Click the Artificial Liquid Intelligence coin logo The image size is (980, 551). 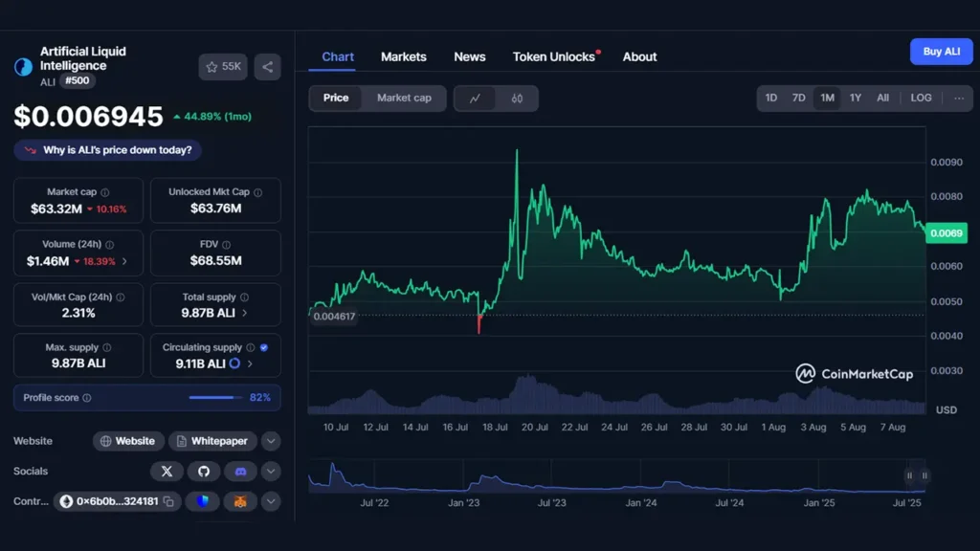[23, 66]
